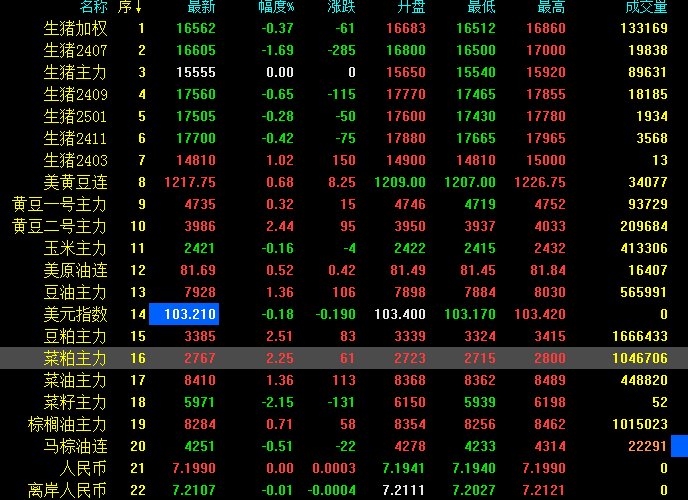The height and width of the screenshot is (500, 688).
Task: Select the 生猪2407 row name
Action: [75, 50]
